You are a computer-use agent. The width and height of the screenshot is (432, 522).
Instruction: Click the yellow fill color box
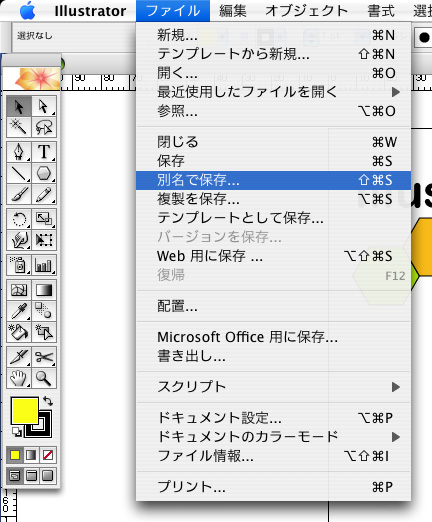[25, 411]
